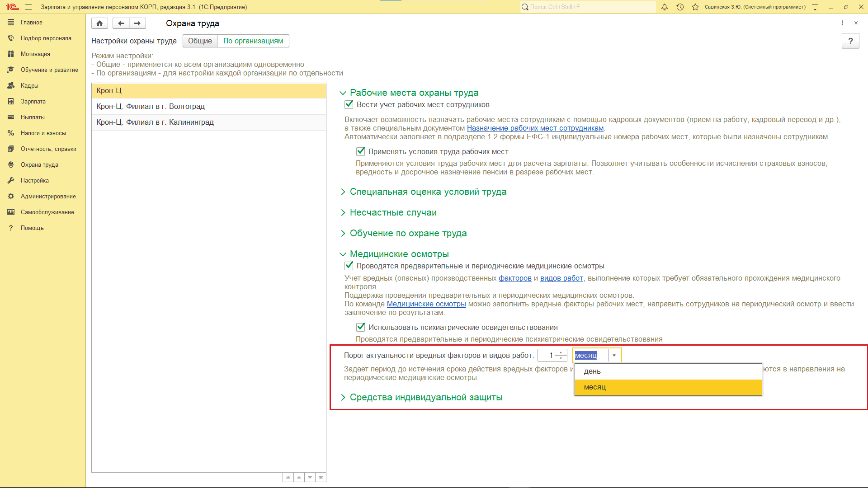Viewport: 868px width, 488px height.
Task: Disable Использовать психиатрические освидетельствования checkbox
Action: coord(361,327)
